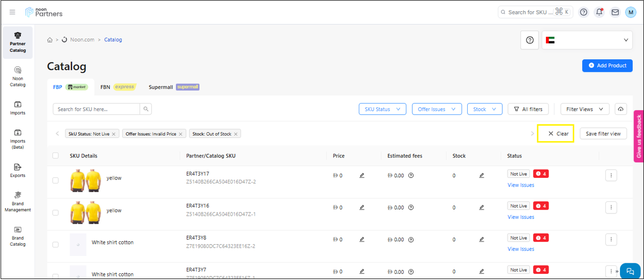Screen dimensions: 644x280
Task: Open the chat support bubble icon
Action: pos(630,271)
